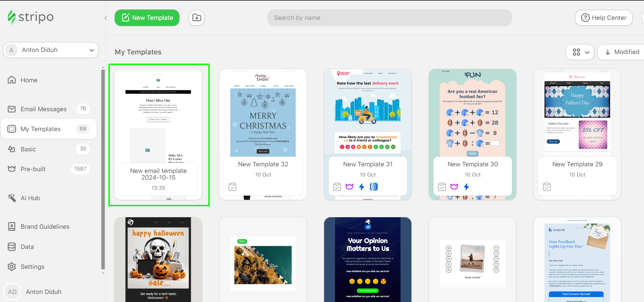Click the clipboard check icon on New Template 29
644x302 pixels.
pyautogui.click(x=547, y=187)
